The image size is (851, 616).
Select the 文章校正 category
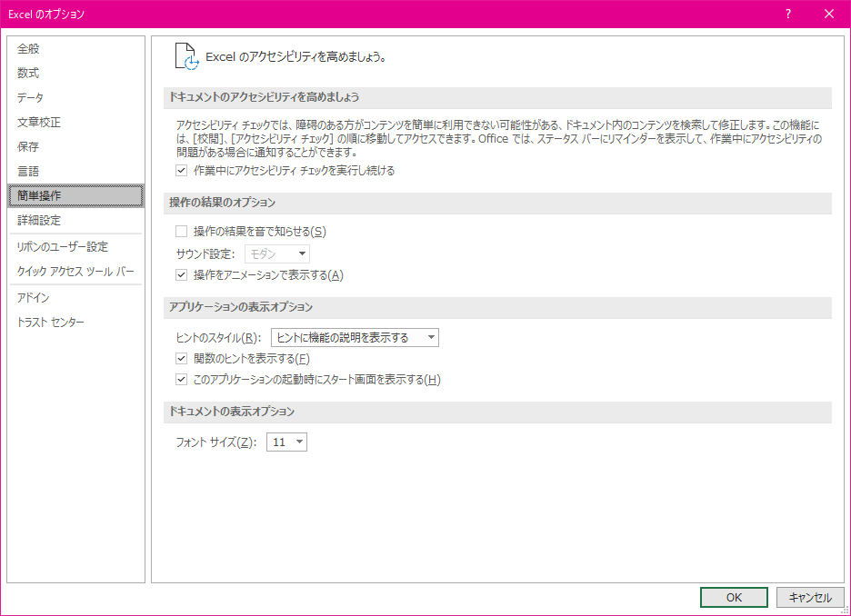pos(76,123)
